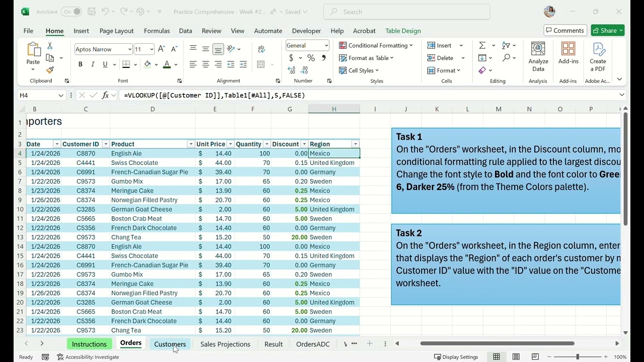Click the Increase Font Size icon
The image size is (644, 362).
pos(162,49)
